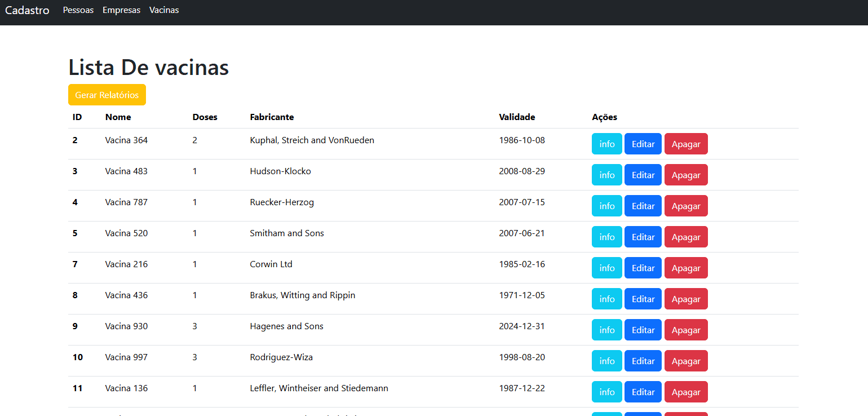
Task: Apagar the Vacina 483 row
Action: click(686, 175)
